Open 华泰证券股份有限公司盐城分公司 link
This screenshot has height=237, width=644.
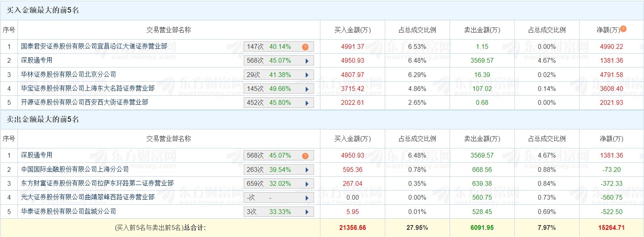tap(68, 212)
